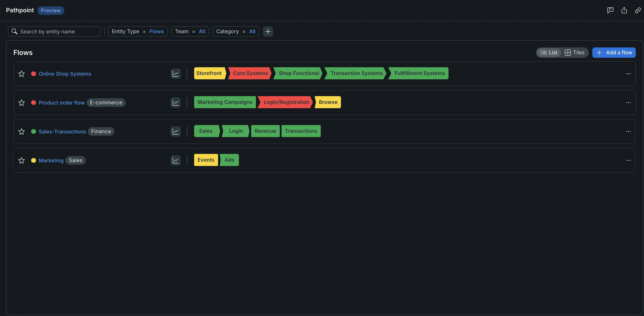Select the yellow Events stage
The height and width of the screenshot is (316, 644).
tap(206, 160)
